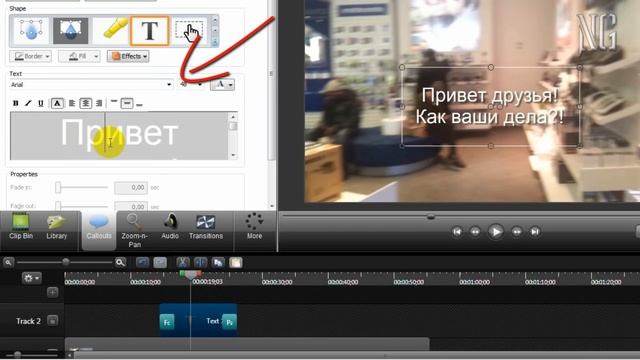This screenshot has height=360, width=640.
Task: Toggle italic text formatting
Action: (x=28, y=103)
